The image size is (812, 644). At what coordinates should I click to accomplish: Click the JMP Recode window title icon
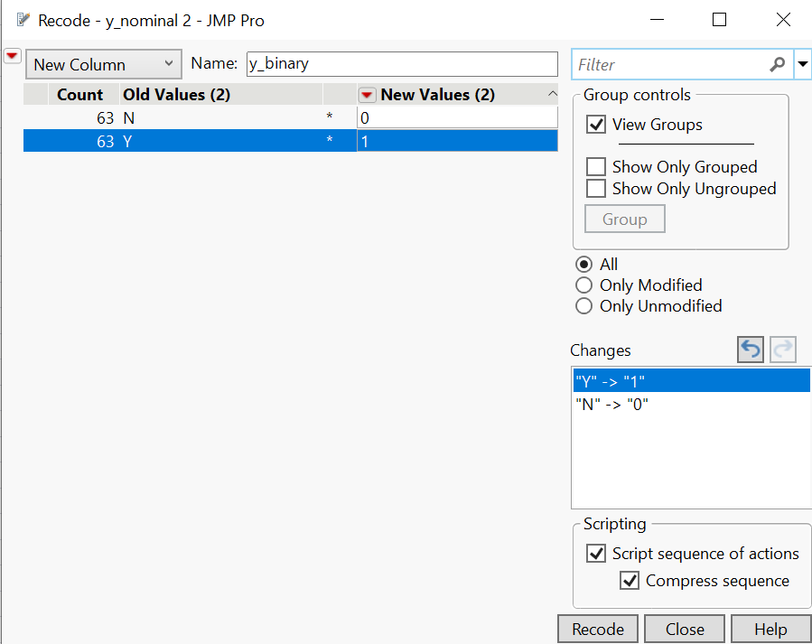(x=23, y=19)
